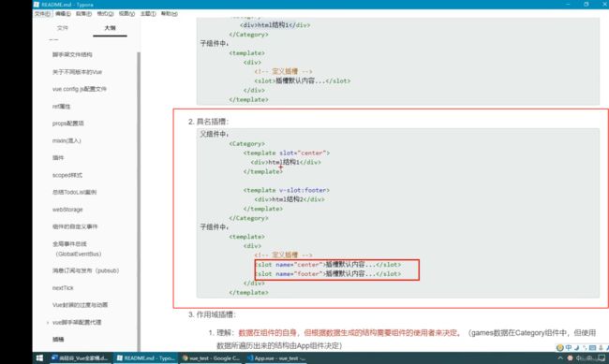This screenshot has height=364, width=609.
Task: Click the IME 中 language indicator
Action: pyautogui.click(x=569, y=348)
